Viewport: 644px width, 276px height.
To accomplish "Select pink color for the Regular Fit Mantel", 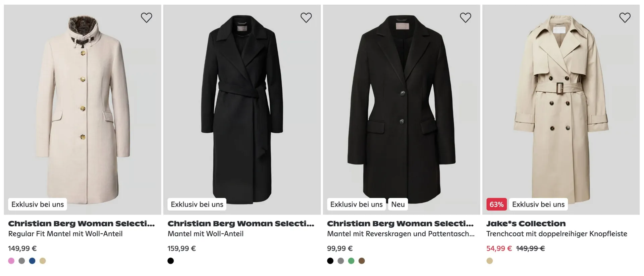I will coord(11,261).
